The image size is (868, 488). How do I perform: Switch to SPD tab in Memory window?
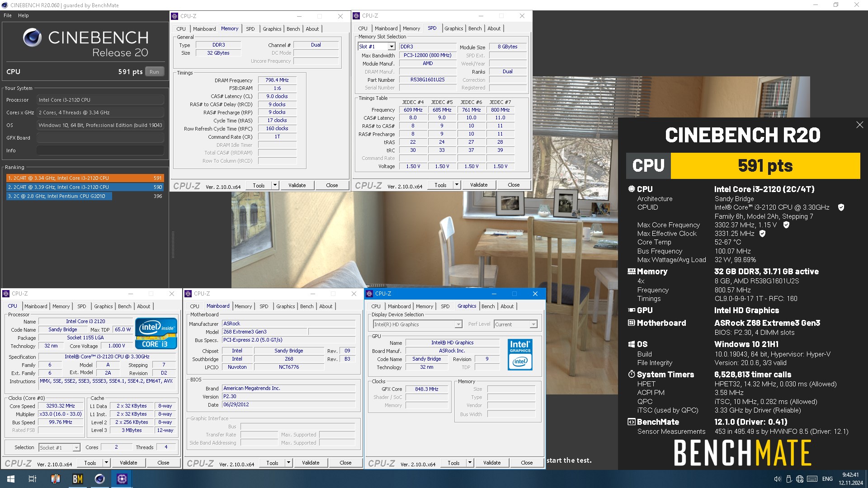pos(250,29)
